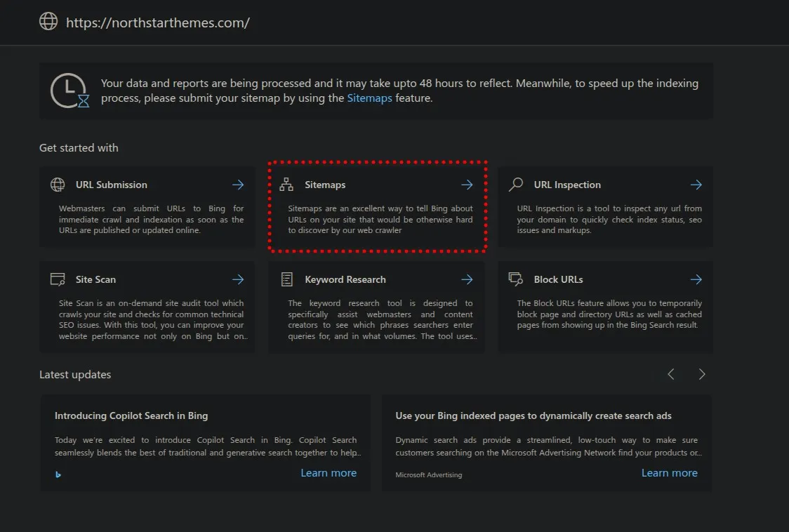Click the Block URLs description text
789x532 pixels.
point(609,314)
